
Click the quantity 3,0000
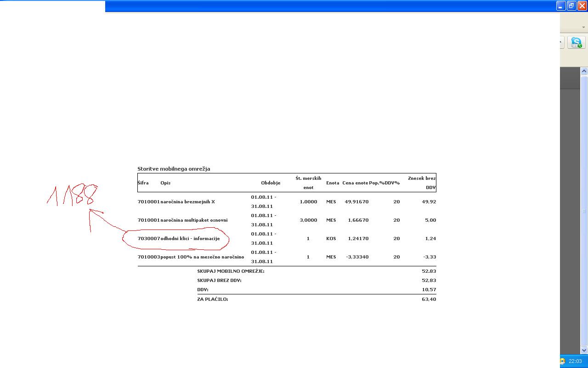click(308, 220)
